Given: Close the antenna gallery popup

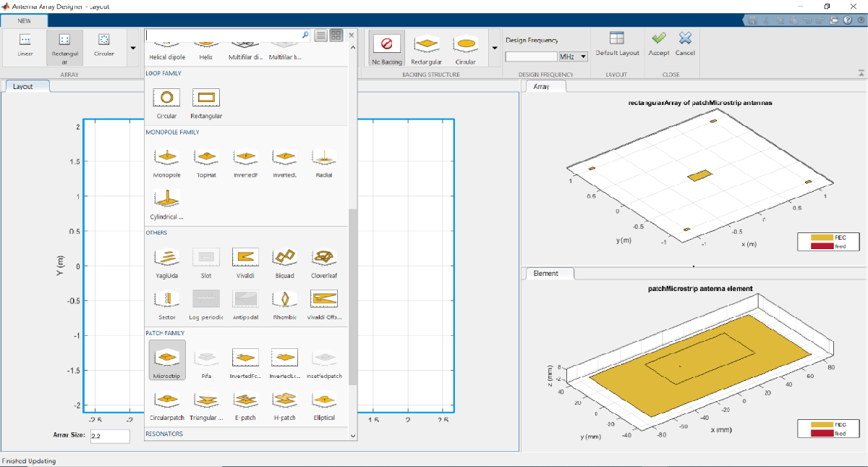Looking at the screenshot, I should [x=352, y=35].
